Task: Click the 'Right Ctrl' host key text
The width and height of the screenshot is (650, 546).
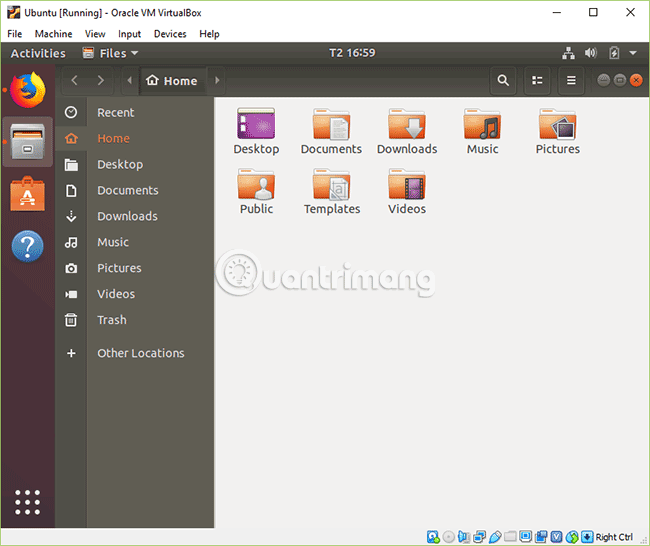Action: (614, 537)
